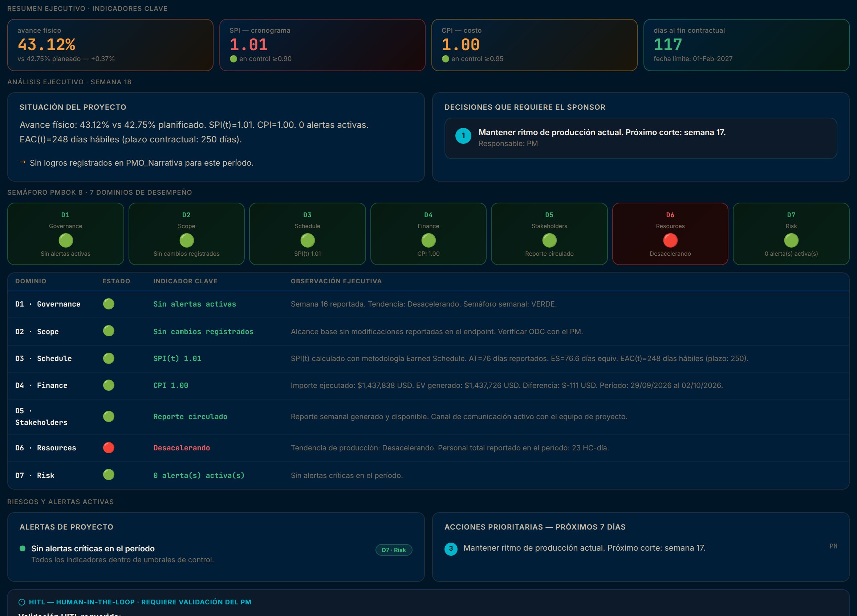Open the D5 Stakeholders semaphore card
Viewport: 857px width, 616px height.
tap(549, 234)
